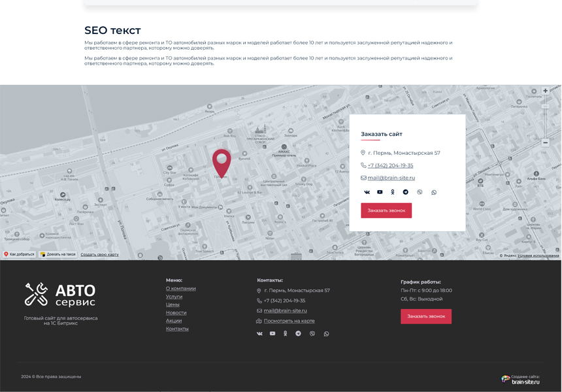
Task: Click the Odnoklassniki icon in the footer
Action: [285, 333]
